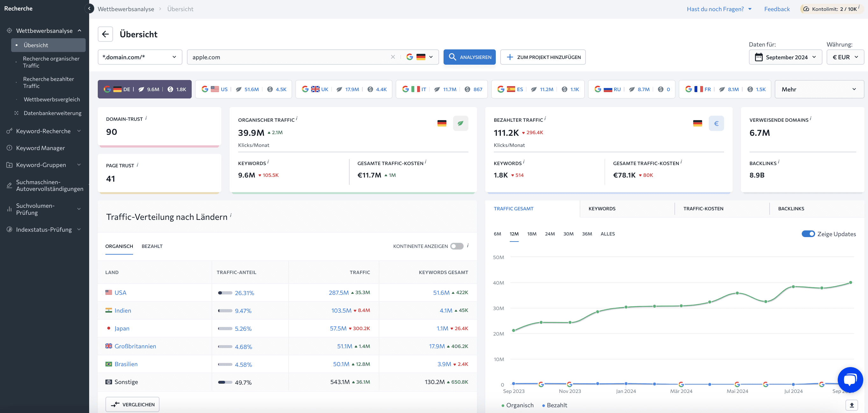868x413 pixels.
Task: Click info icon next to Backlinks value
Action: pyautogui.click(x=779, y=162)
